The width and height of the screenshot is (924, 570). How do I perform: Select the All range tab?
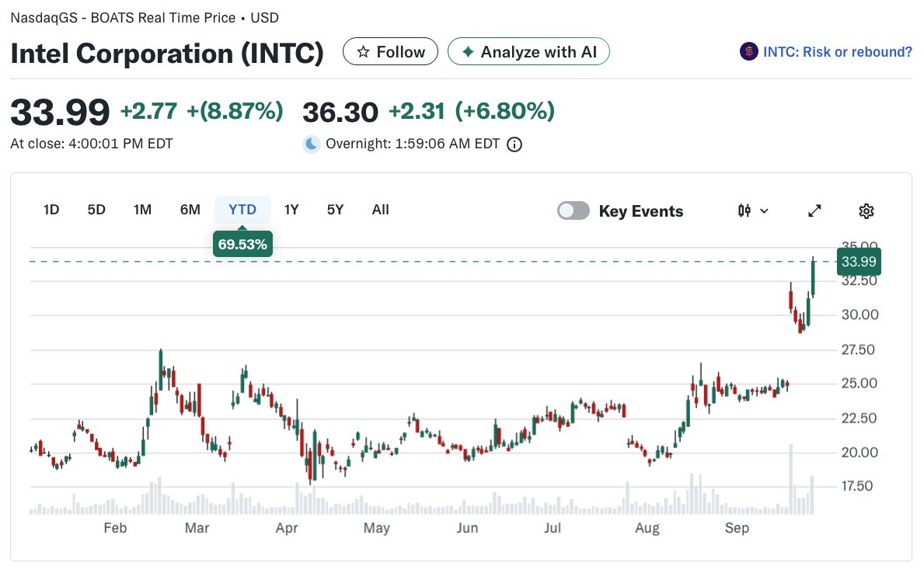point(381,210)
